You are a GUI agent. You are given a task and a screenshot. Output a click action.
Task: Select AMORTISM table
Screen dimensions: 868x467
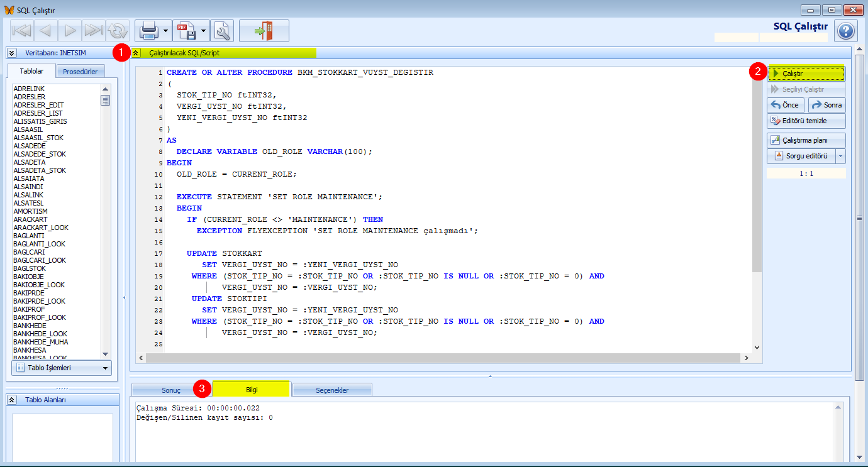(30, 211)
